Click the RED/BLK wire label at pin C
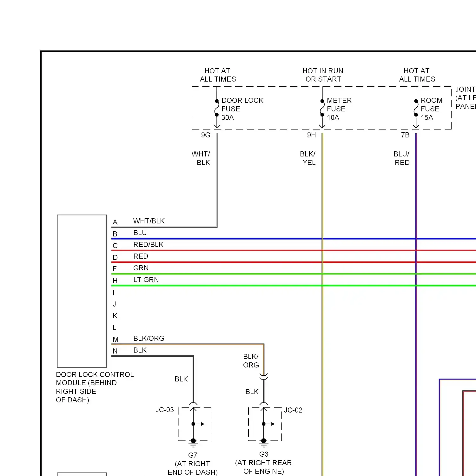Image resolution: width=476 pixels, height=476 pixels. coord(148,244)
